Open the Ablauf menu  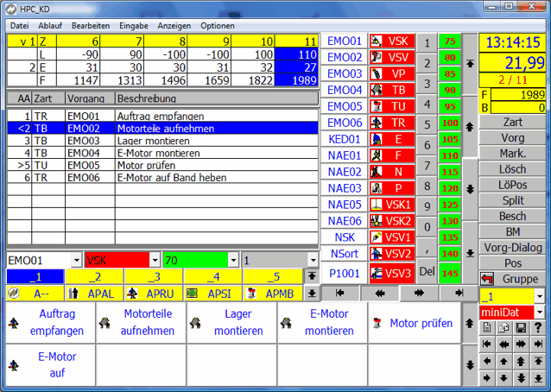click(x=48, y=26)
